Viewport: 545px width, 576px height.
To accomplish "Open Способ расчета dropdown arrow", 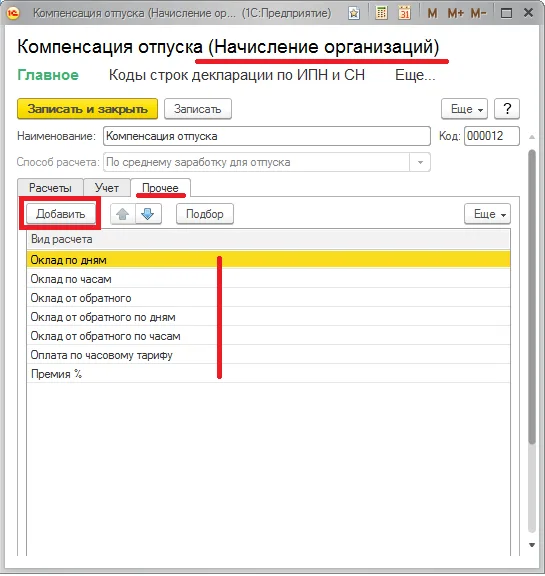I will coord(420,162).
